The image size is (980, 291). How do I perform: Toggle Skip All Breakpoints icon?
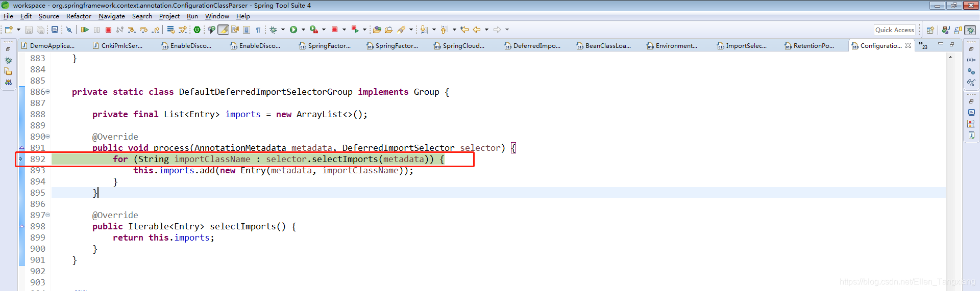click(69, 30)
